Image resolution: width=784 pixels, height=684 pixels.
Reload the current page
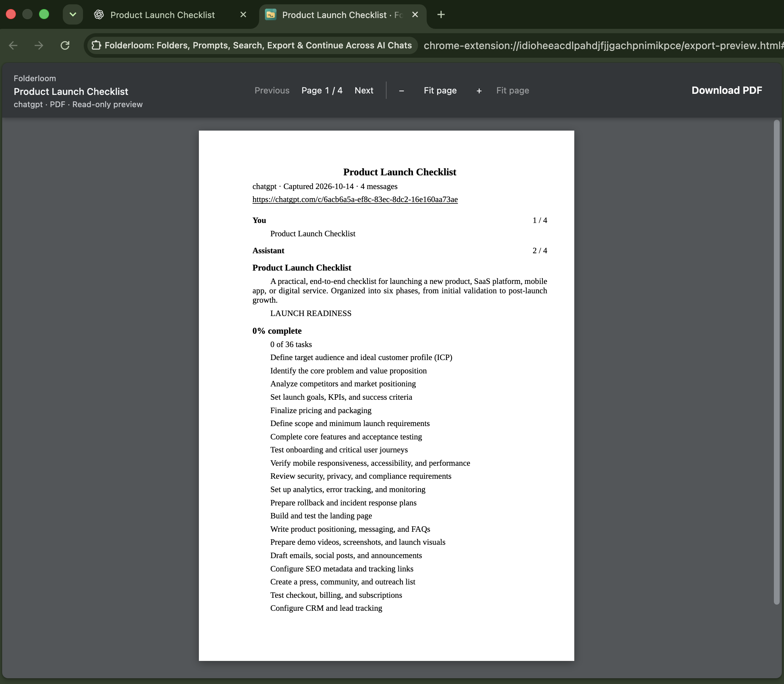tap(65, 46)
